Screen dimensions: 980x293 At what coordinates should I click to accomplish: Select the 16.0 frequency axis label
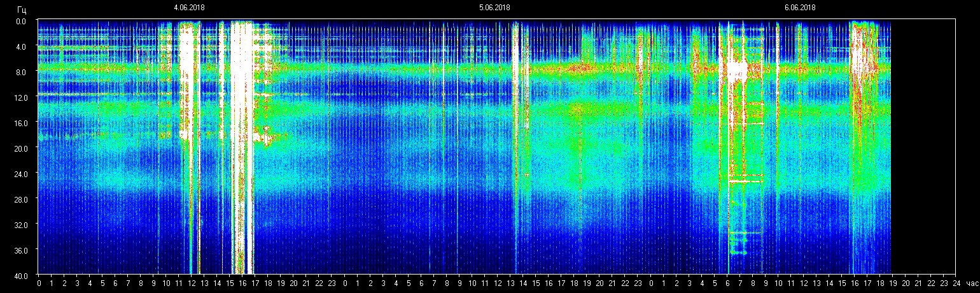pos(20,123)
